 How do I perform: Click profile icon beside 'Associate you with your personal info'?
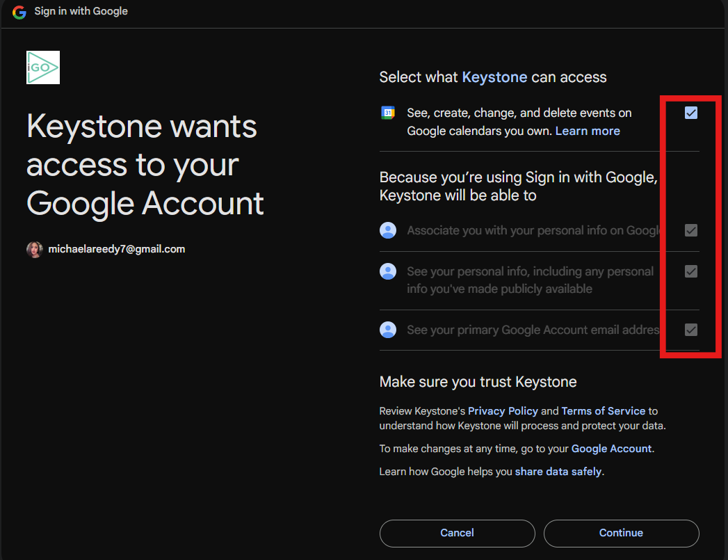(x=388, y=230)
